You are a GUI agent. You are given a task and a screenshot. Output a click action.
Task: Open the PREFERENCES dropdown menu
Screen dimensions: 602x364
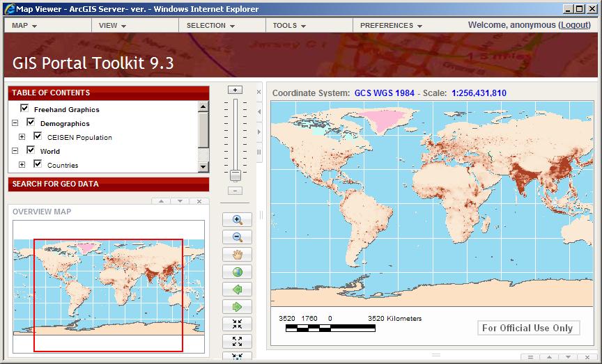pos(391,25)
